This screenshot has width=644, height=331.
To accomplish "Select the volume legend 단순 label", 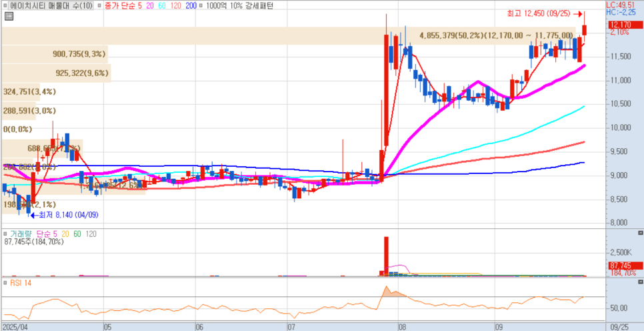I will click(44, 234).
